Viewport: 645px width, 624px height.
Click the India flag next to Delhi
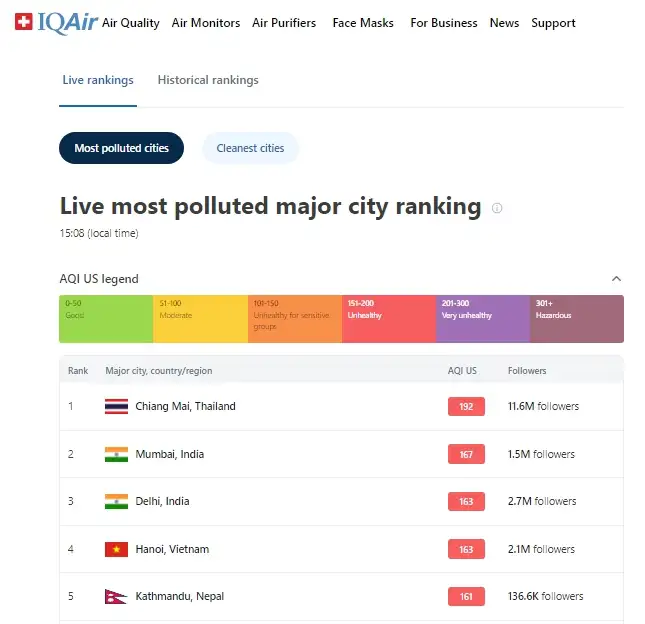pyautogui.click(x=116, y=501)
